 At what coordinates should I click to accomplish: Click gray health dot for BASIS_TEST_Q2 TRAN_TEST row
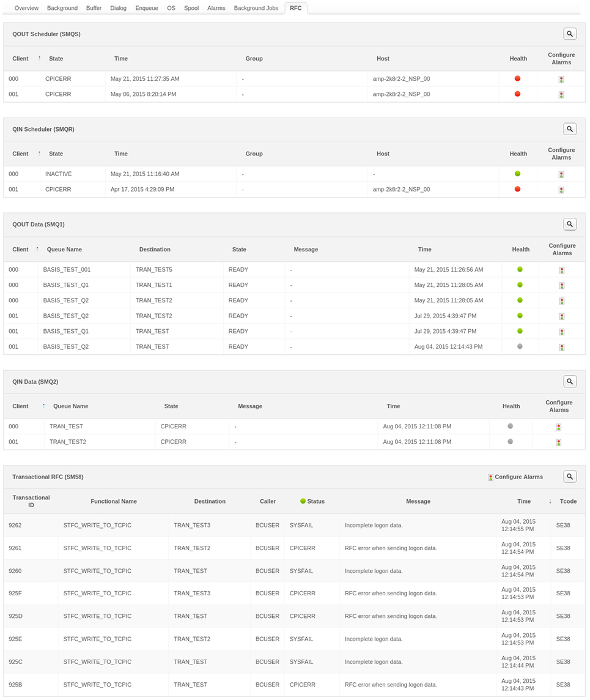click(x=520, y=346)
